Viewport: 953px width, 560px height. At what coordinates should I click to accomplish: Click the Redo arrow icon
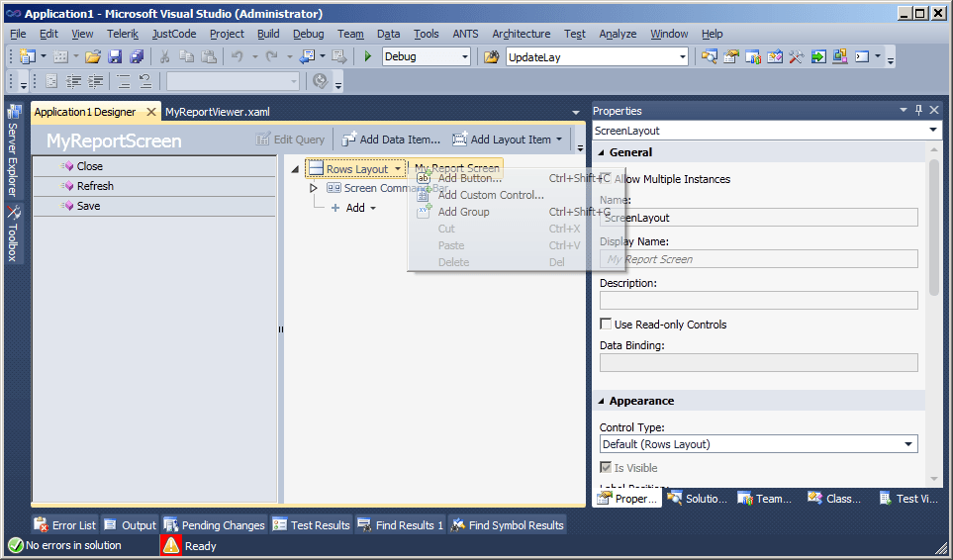(272, 57)
